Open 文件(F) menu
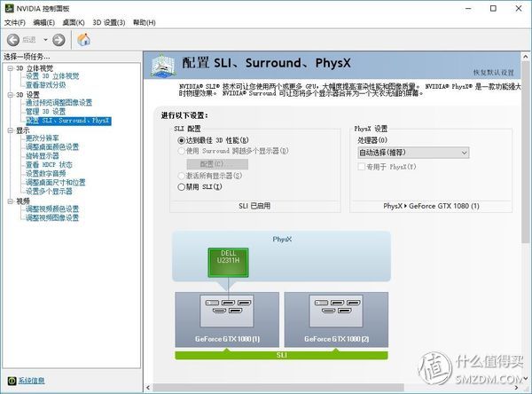This screenshot has width=532, height=394. (x=14, y=22)
